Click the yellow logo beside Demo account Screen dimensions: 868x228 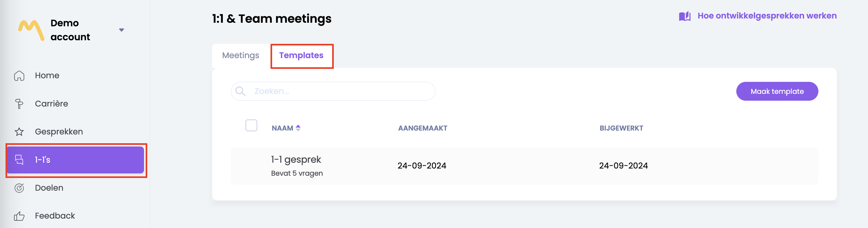pyautogui.click(x=31, y=30)
